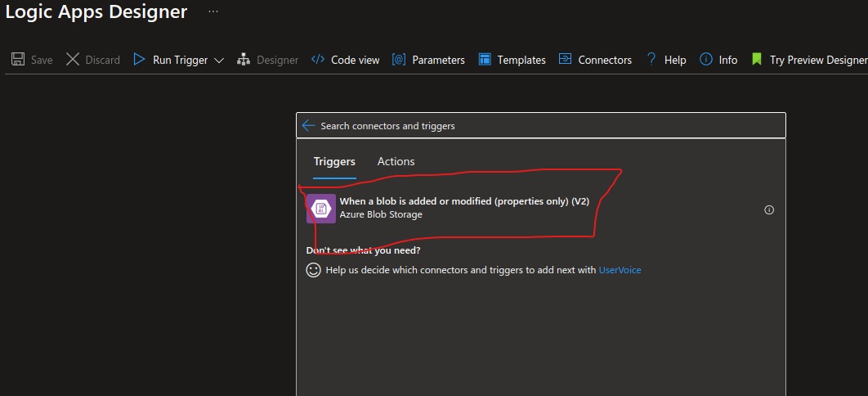Click the 'Don't see what you need?' text
The width and height of the screenshot is (868, 396).
[x=363, y=250]
